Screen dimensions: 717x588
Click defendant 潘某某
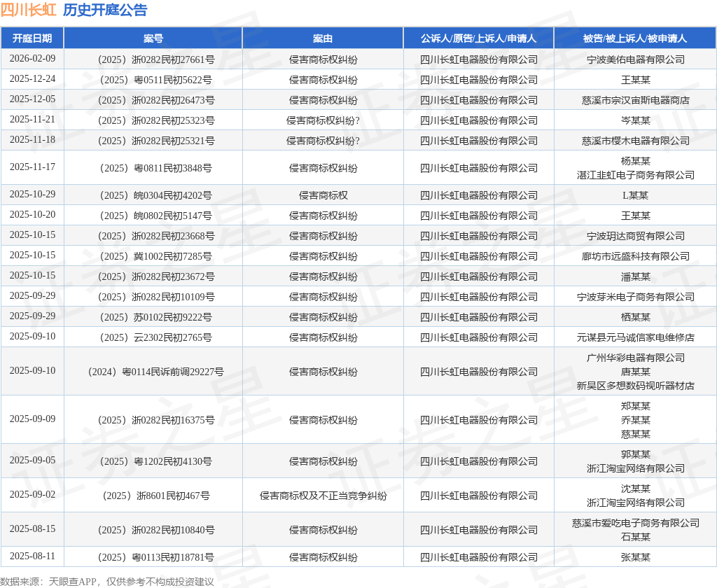pos(636,276)
